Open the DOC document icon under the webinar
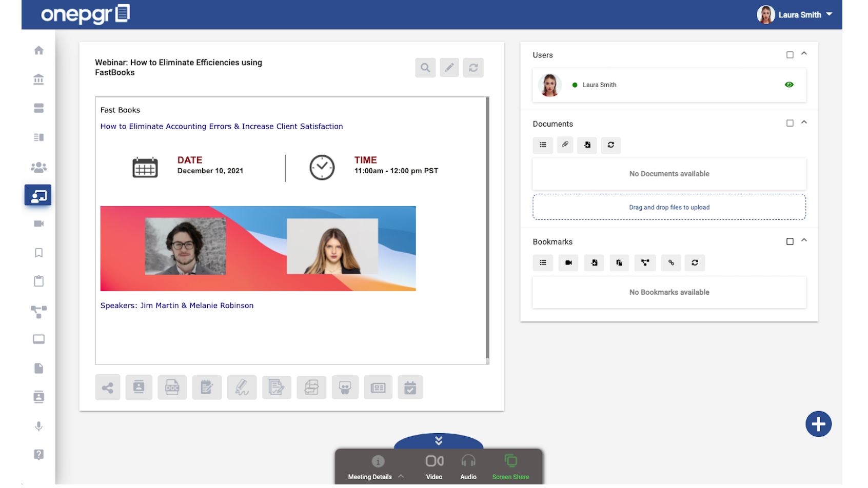The height and width of the screenshot is (488, 868). pyautogui.click(x=172, y=387)
